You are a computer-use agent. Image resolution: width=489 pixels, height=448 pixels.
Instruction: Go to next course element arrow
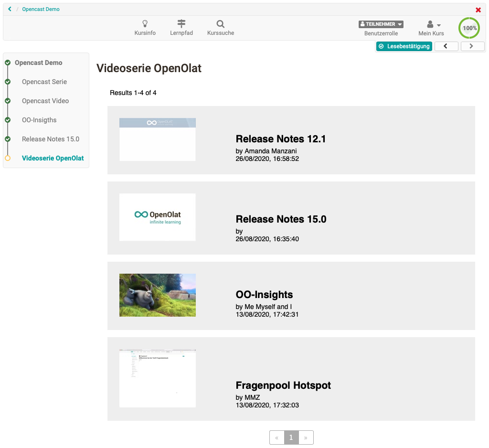coord(472,46)
